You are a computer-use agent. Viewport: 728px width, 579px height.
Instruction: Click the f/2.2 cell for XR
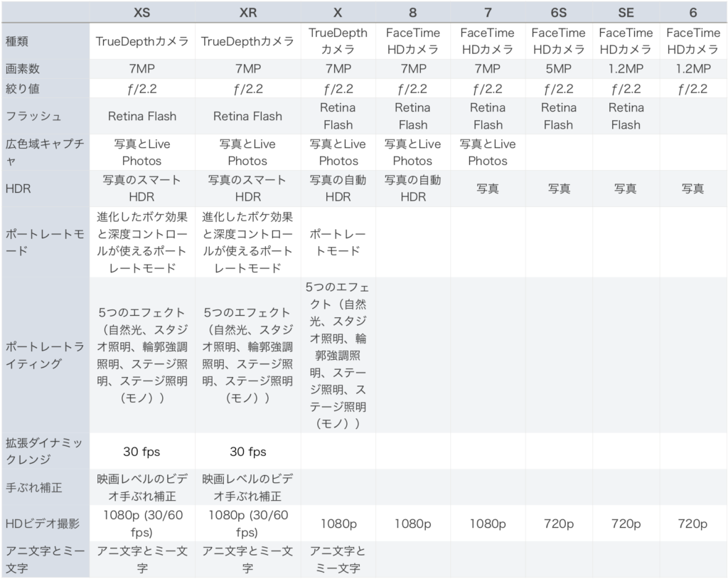point(248,88)
